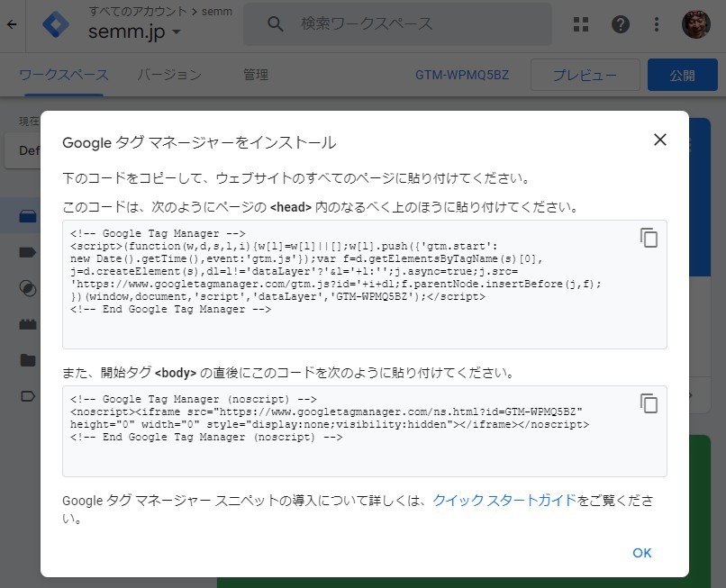Copy the head code snippet
Viewport: 726px width, 588px height.
point(649,238)
